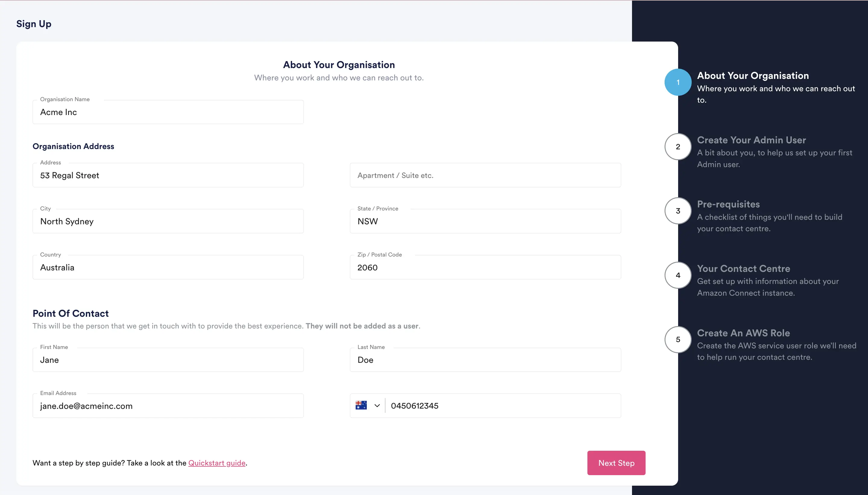Image resolution: width=868 pixels, height=495 pixels.
Task: Expand the phone country code chevron
Action: 377,406
